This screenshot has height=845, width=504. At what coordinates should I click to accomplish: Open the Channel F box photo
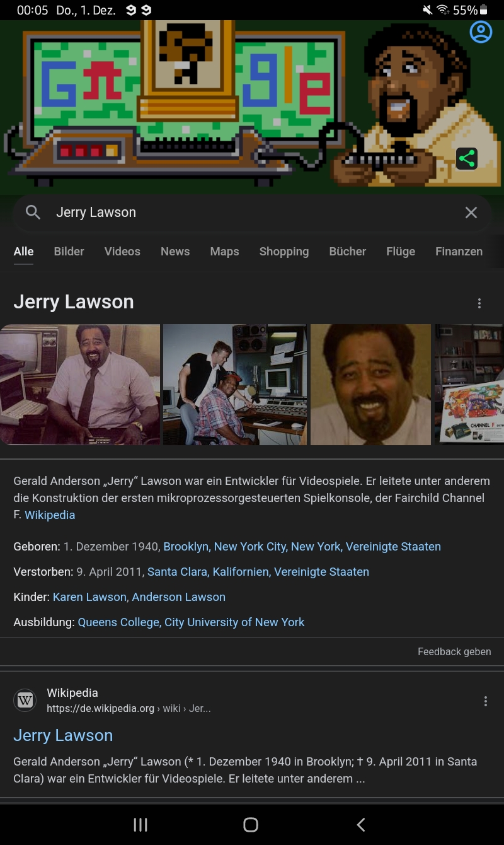coord(469,385)
